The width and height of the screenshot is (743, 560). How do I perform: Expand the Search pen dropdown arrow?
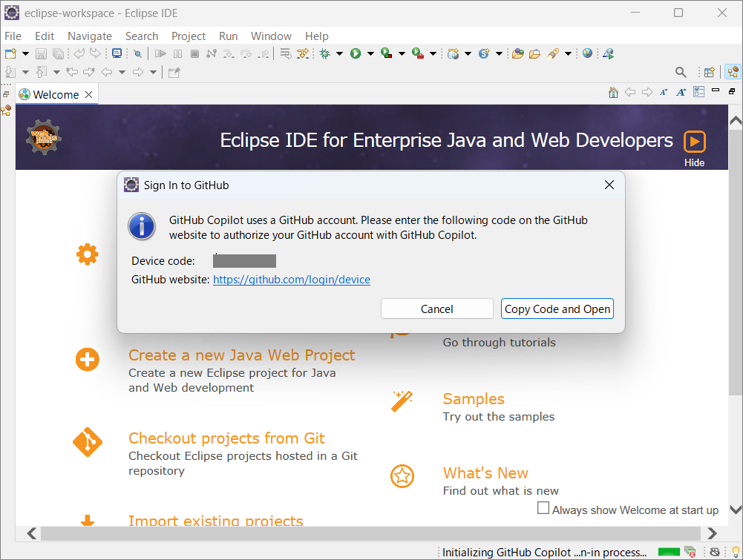click(x=568, y=53)
